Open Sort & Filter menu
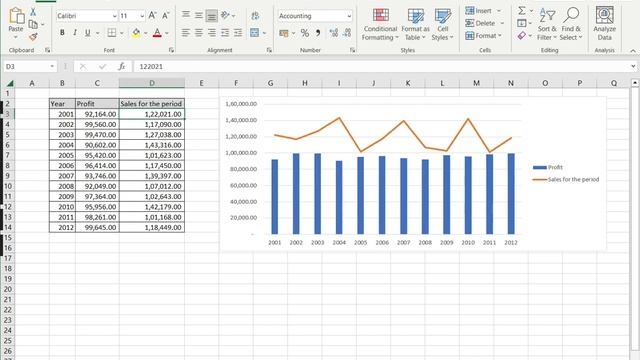The width and height of the screenshot is (640, 360). click(547, 24)
